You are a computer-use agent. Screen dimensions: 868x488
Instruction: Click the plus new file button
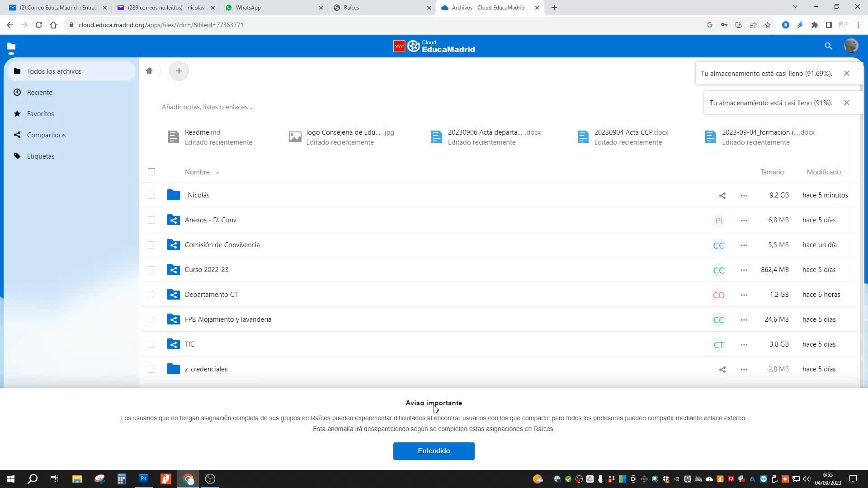pos(179,71)
